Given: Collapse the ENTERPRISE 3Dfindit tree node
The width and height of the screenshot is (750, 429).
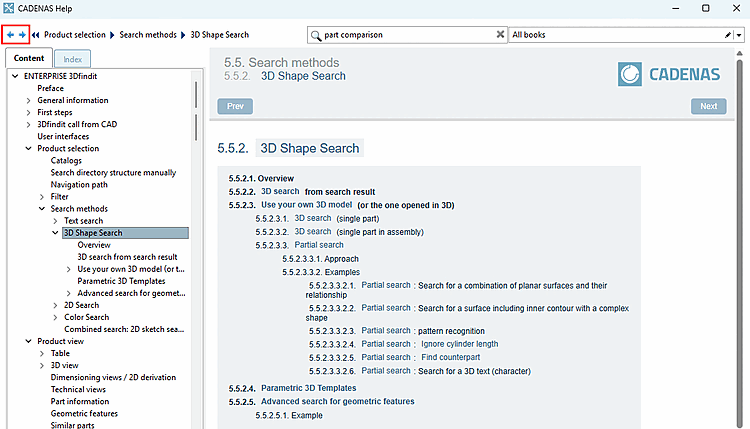Looking at the screenshot, I should [15, 76].
